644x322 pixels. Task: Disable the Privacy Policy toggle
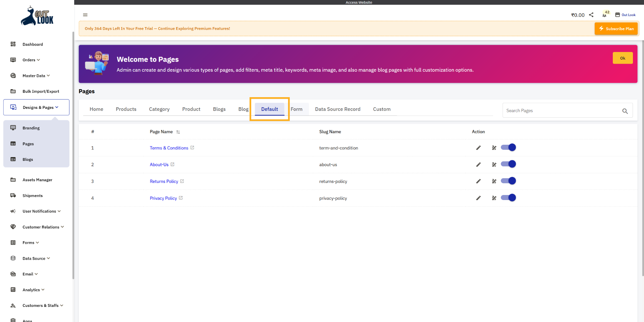tap(508, 197)
